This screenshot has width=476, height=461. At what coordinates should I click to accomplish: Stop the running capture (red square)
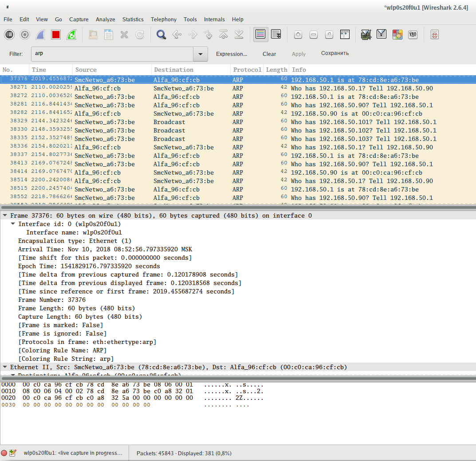56,35
